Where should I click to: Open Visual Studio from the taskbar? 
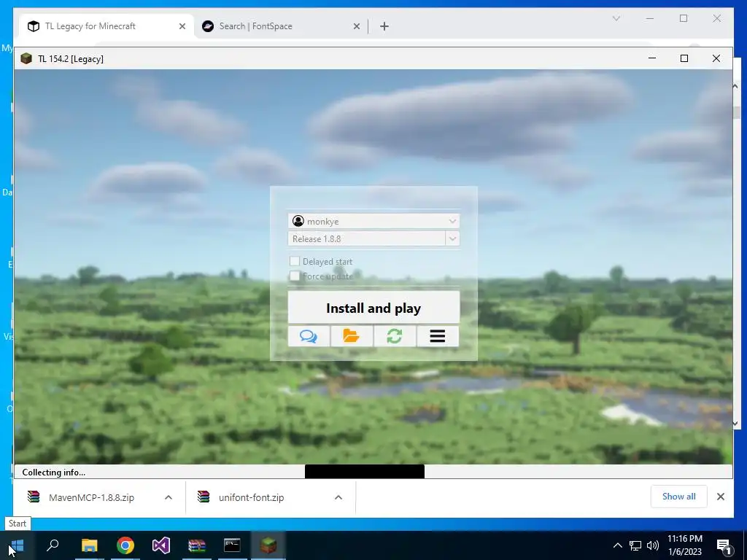click(x=161, y=545)
